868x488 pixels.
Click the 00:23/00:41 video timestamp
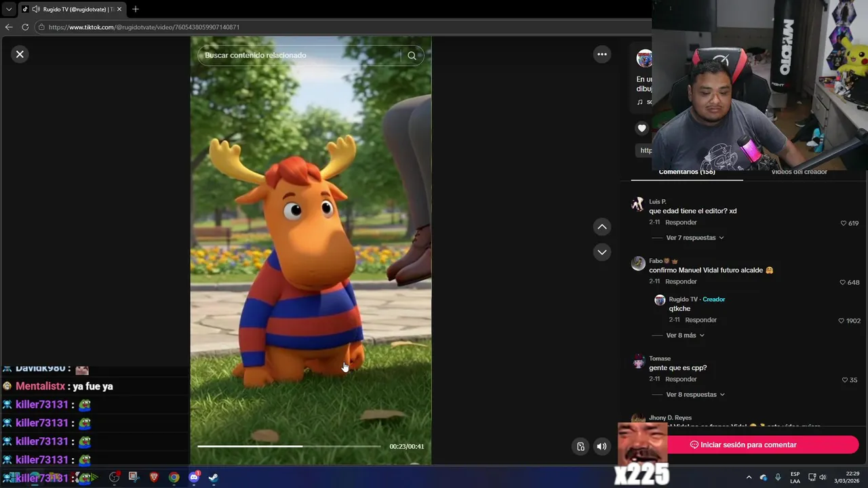pyautogui.click(x=407, y=447)
